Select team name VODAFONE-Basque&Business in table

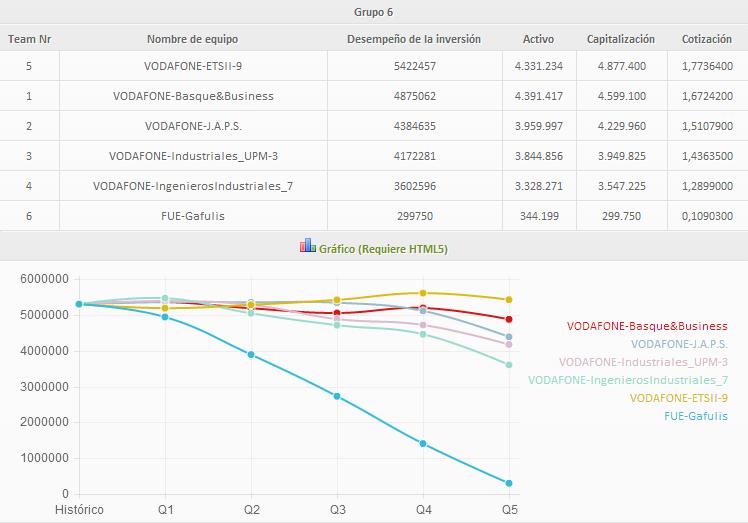pyautogui.click(x=193, y=96)
